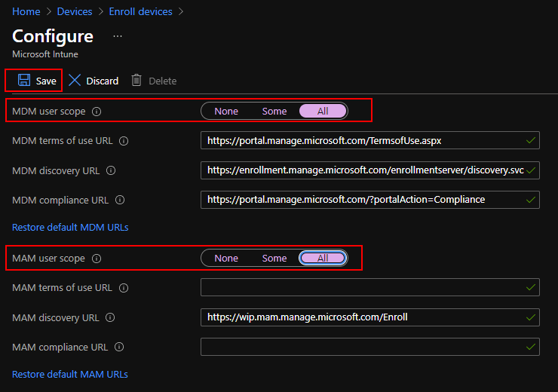The height and width of the screenshot is (392, 558).
Task: Click info icon beside MDM user scope
Action: pyautogui.click(x=96, y=112)
